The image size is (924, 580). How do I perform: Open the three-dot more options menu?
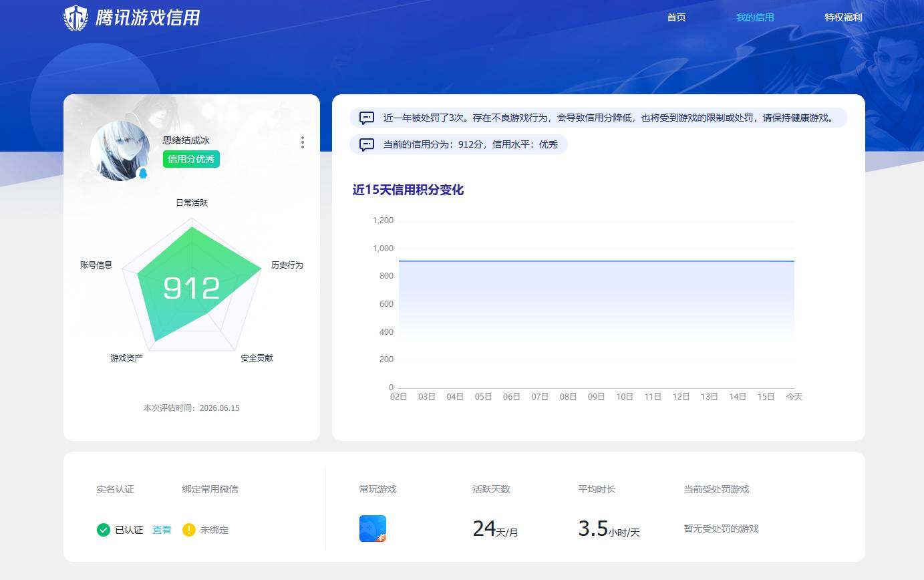pos(303,142)
